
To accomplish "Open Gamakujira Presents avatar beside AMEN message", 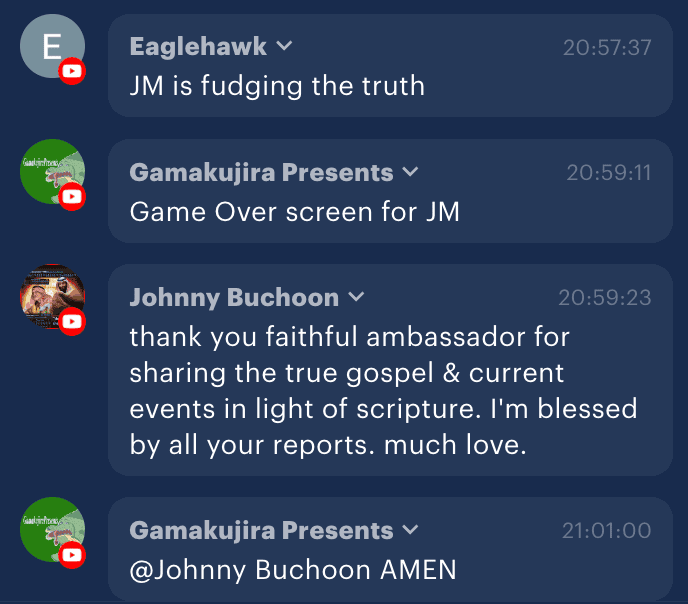I will [x=52, y=529].
